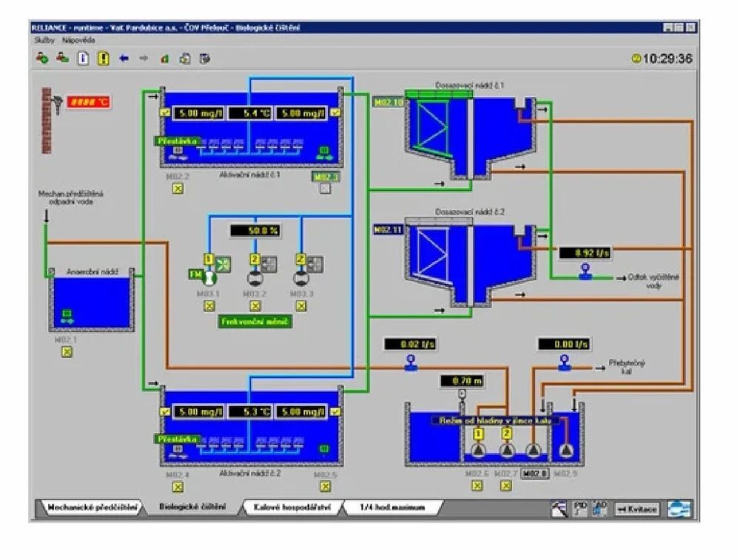Image resolution: width=740 pixels, height=560 pixels.
Task: Click the pen note icon near status bar
Action: coord(559,507)
